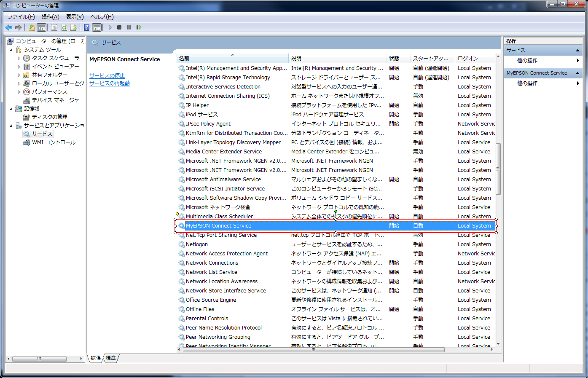The height and width of the screenshot is (378, 588).
Task: Collapse the システム ツール tree node
Action: coord(11,50)
